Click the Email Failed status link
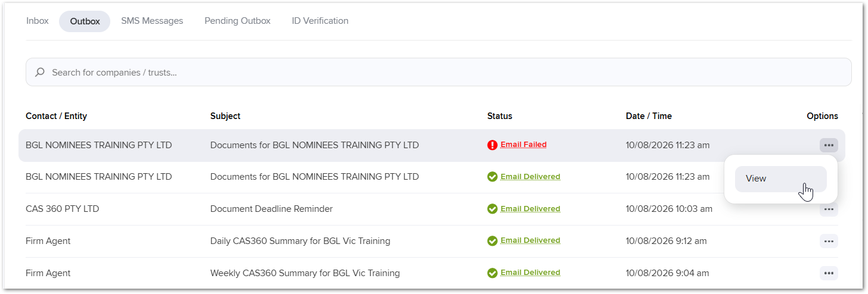Screen dimensions: 868x294 coord(523,145)
